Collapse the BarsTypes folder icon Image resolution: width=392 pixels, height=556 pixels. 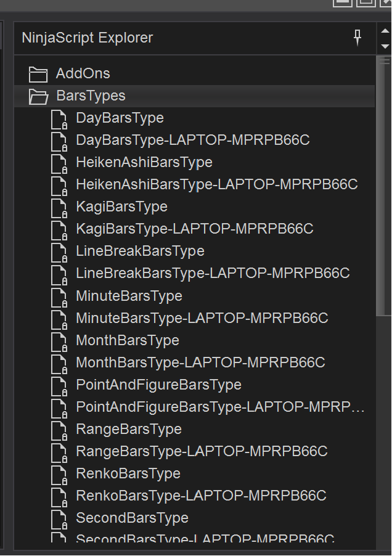(38, 96)
